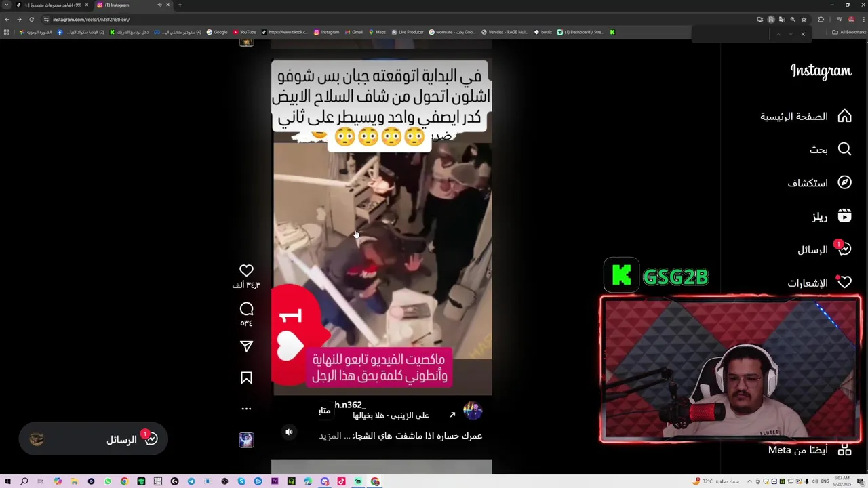The image size is (868, 488).
Task: Like the reel with the heart icon
Action: point(246,270)
